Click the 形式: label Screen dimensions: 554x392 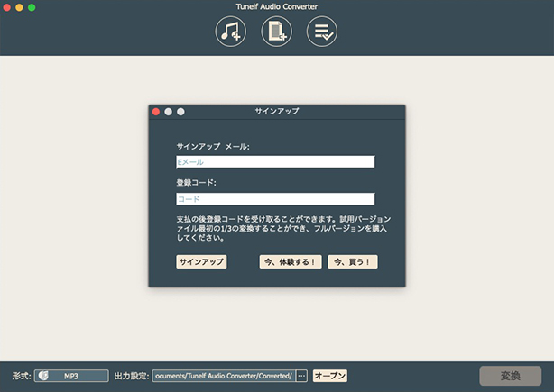tap(22, 376)
